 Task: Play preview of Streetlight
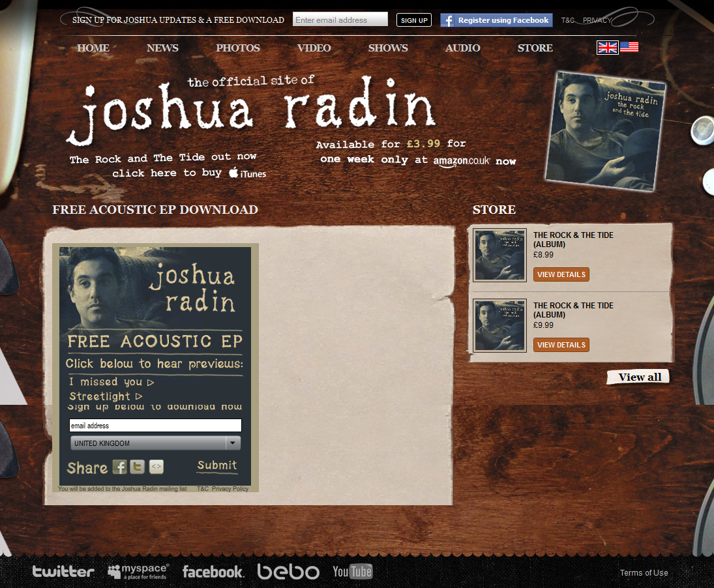(106, 396)
